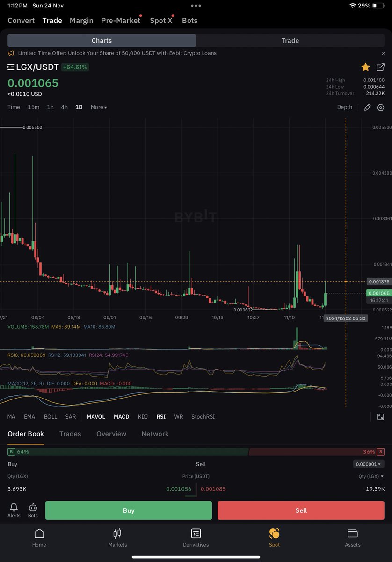This screenshot has height=562, width=392.
Task: Tap the battery status indicator
Action: pos(379,6)
